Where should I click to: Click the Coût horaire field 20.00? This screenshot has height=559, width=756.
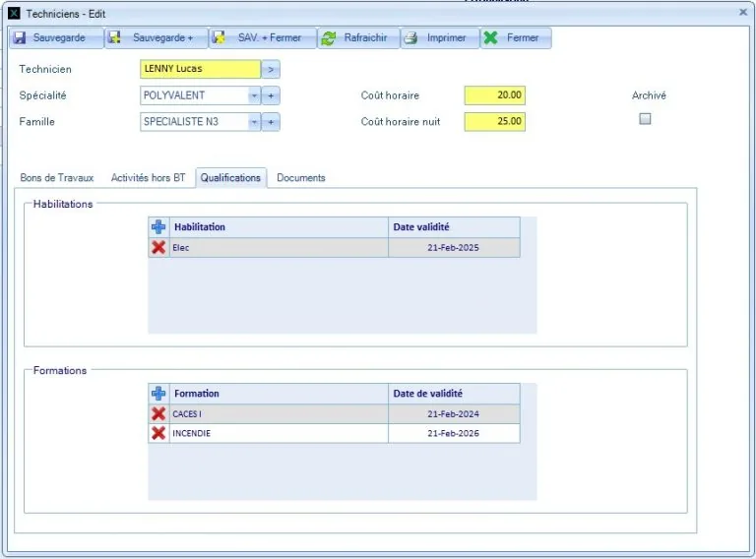[x=495, y=95]
